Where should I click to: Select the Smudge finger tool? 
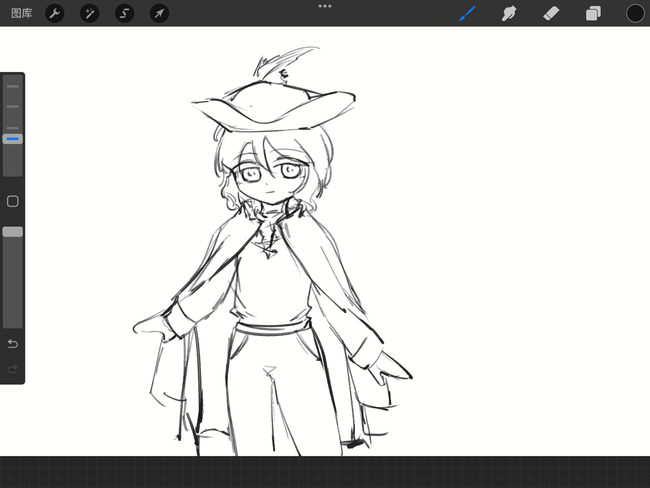point(509,13)
